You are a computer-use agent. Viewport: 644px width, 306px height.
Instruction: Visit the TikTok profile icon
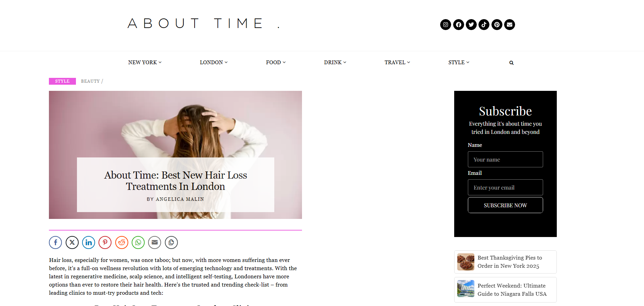(x=484, y=25)
